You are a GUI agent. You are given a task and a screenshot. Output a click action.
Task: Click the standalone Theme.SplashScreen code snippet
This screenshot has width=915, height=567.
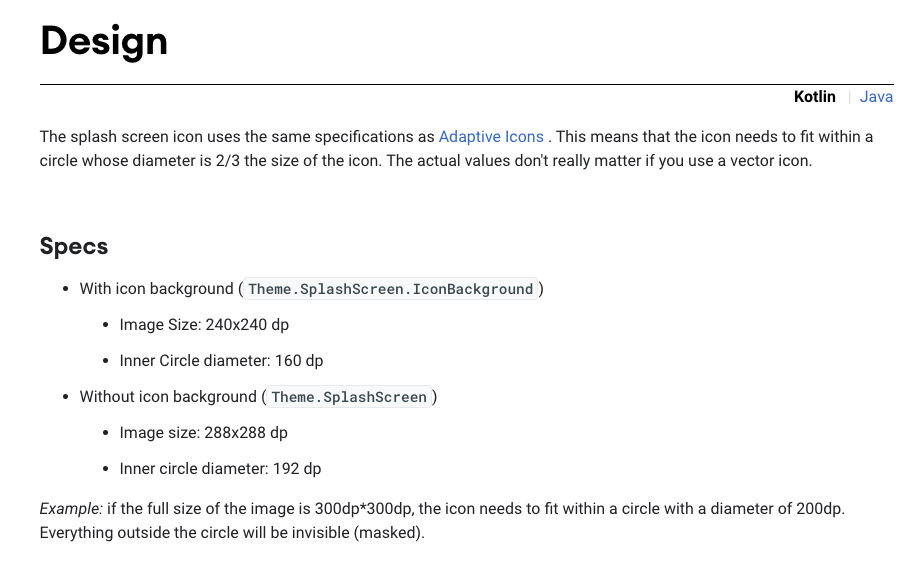click(349, 397)
